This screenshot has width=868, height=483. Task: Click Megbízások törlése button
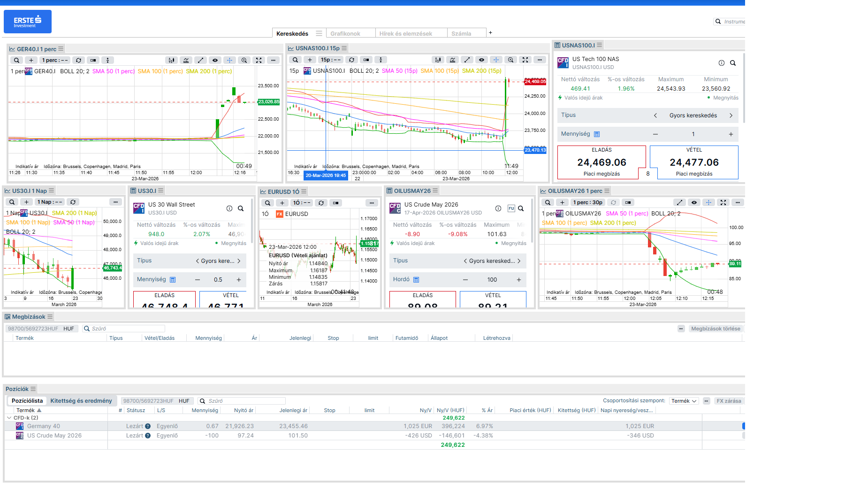point(715,329)
